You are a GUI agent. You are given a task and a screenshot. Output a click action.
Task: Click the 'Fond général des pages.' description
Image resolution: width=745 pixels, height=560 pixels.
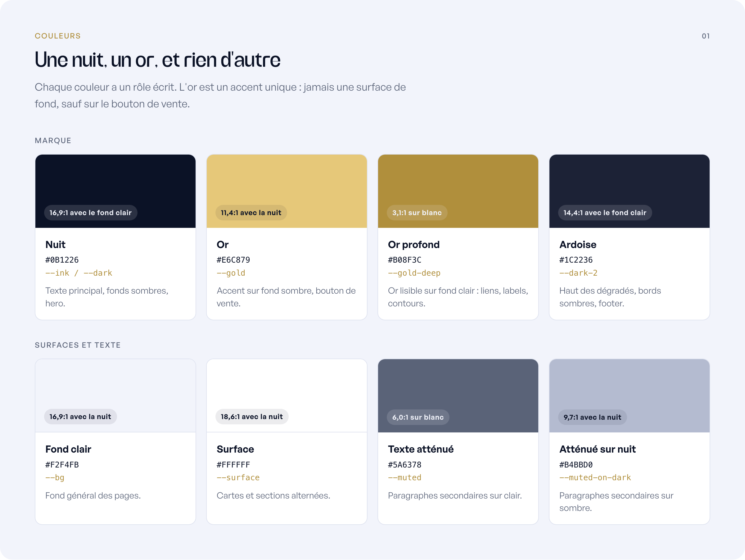[93, 496]
